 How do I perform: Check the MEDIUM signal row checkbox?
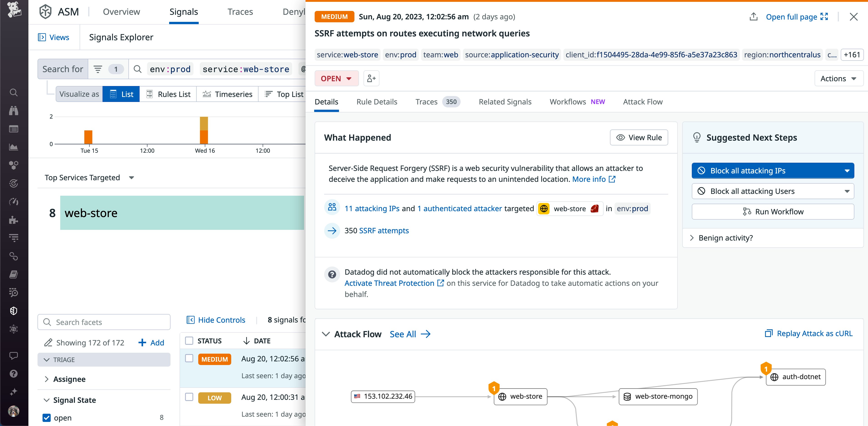click(189, 358)
